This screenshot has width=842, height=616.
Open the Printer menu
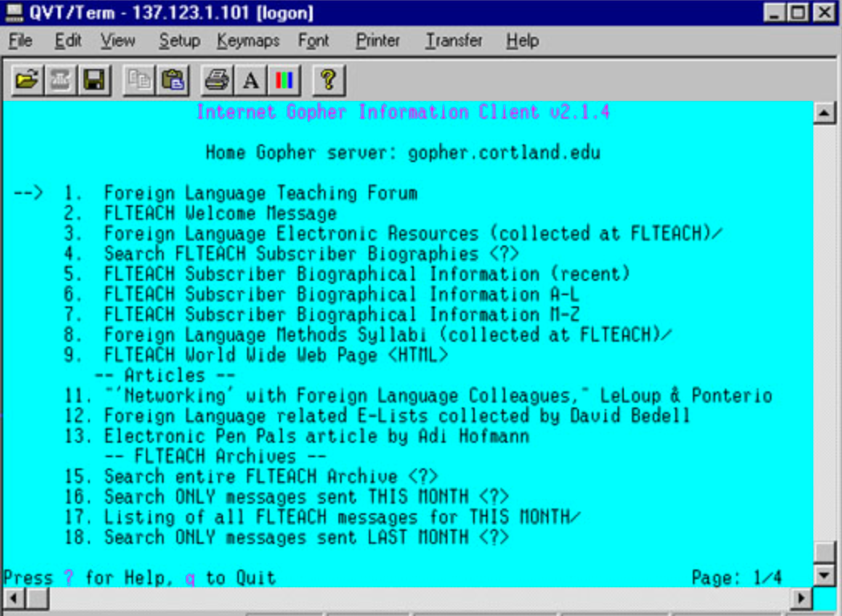point(378,41)
